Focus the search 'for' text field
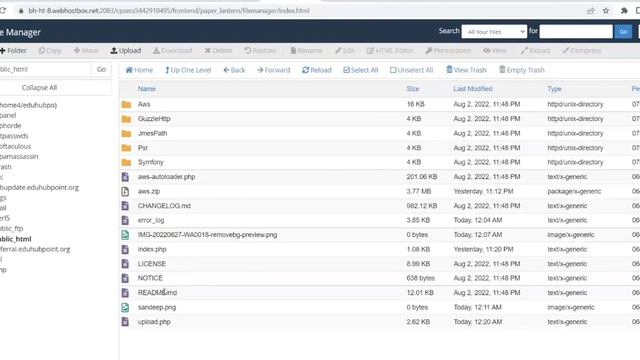 click(x=576, y=31)
